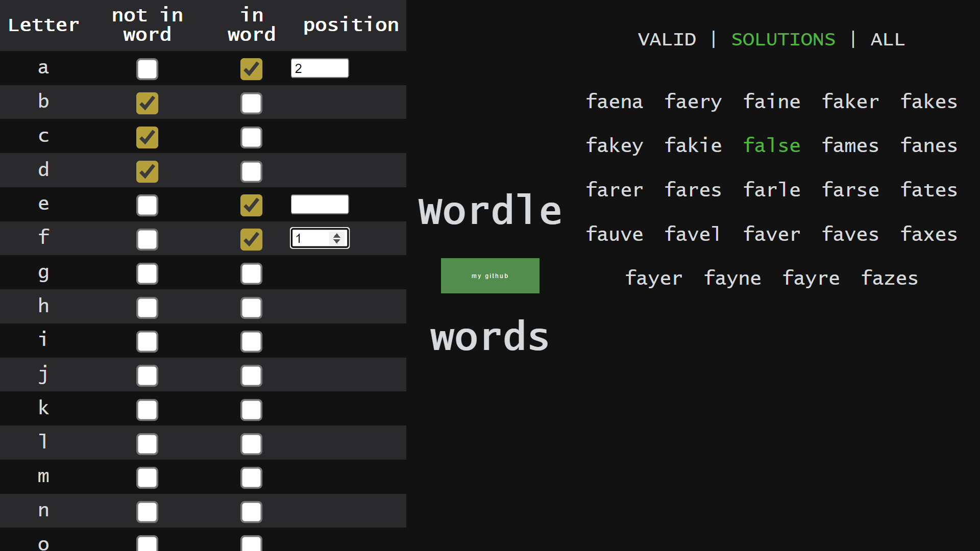Uncheck 'in word' for letter a
This screenshot has width=980, height=551.
(251, 69)
